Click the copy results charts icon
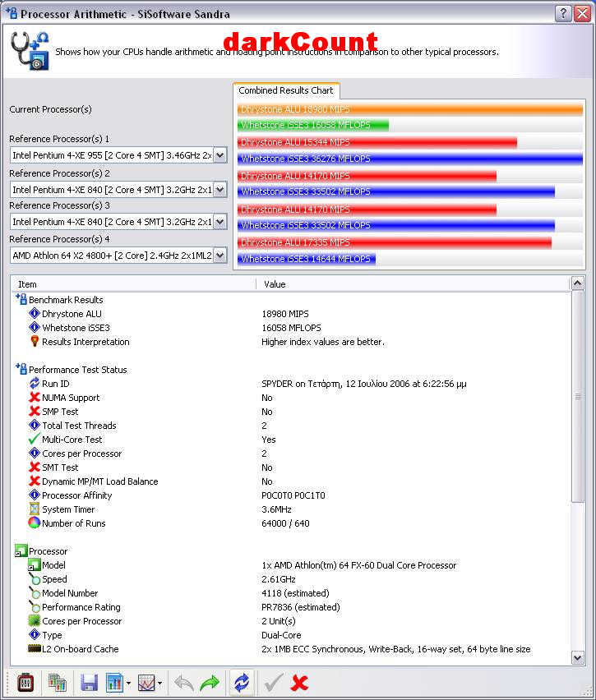The image size is (596, 700). point(58,683)
